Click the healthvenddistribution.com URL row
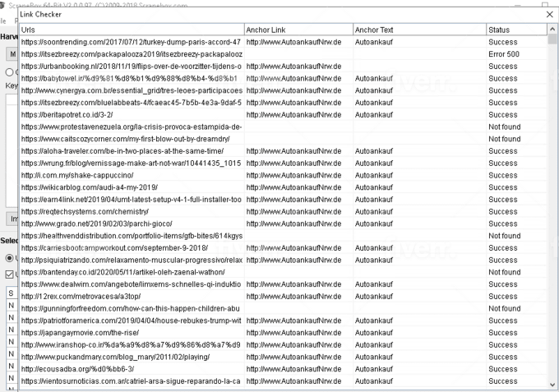 (131, 236)
